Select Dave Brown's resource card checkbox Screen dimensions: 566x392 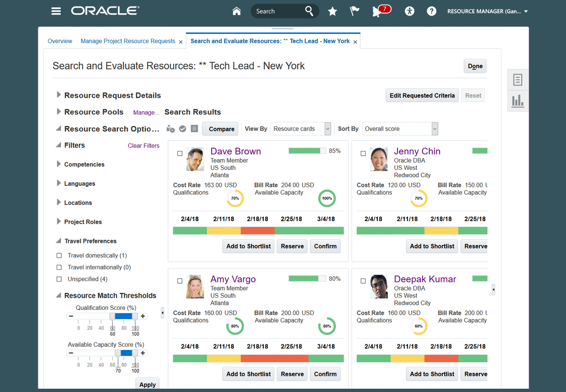pos(180,153)
